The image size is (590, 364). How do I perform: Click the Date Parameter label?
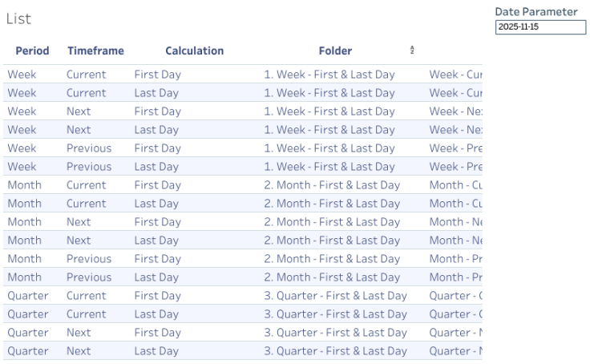pyautogui.click(x=535, y=12)
